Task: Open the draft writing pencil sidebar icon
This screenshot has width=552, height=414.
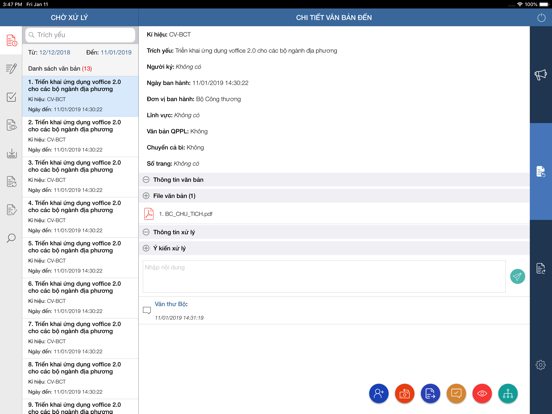Action: point(11,69)
